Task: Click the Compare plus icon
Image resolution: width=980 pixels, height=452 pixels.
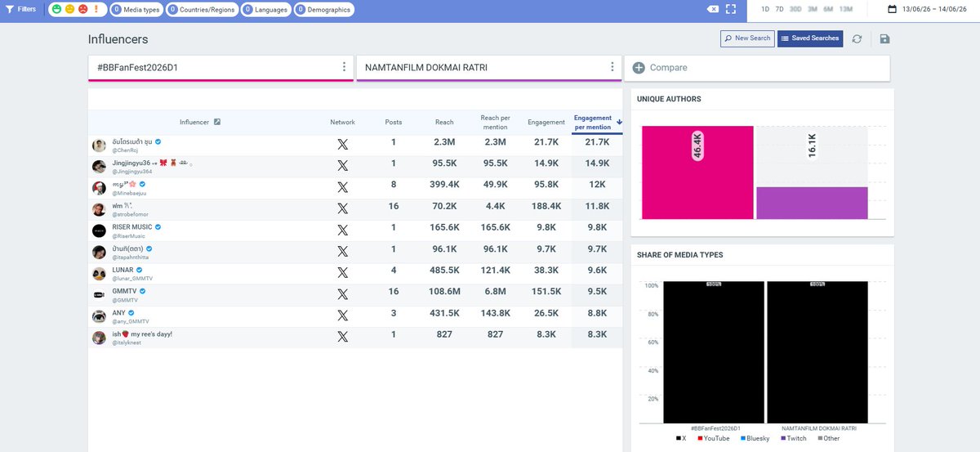Action: coord(639,68)
